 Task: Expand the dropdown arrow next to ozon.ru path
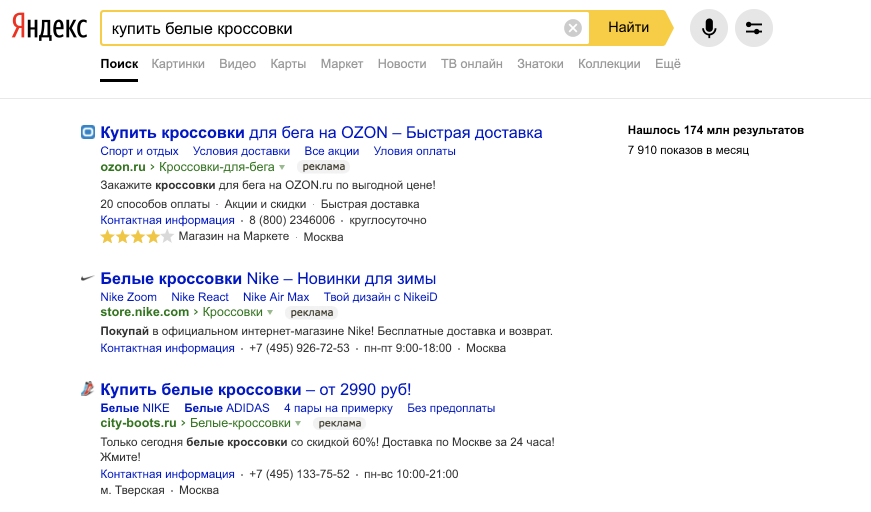(x=283, y=167)
